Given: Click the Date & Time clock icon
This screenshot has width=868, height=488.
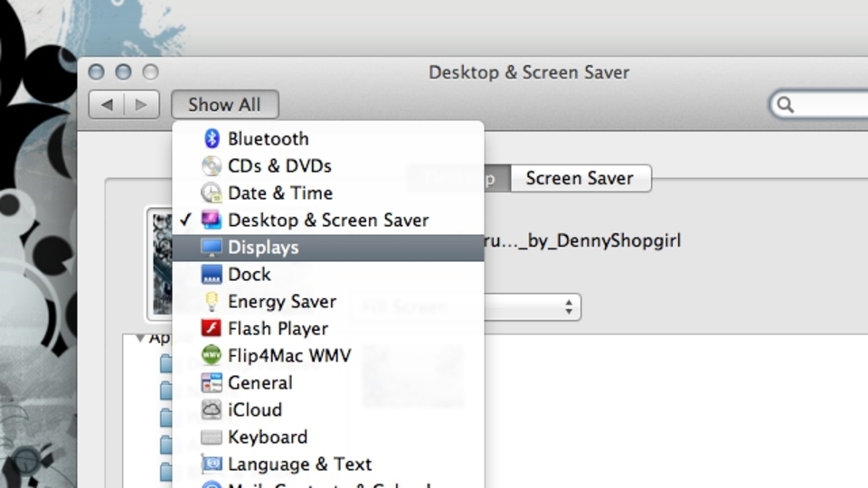Looking at the screenshot, I should (x=212, y=192).
